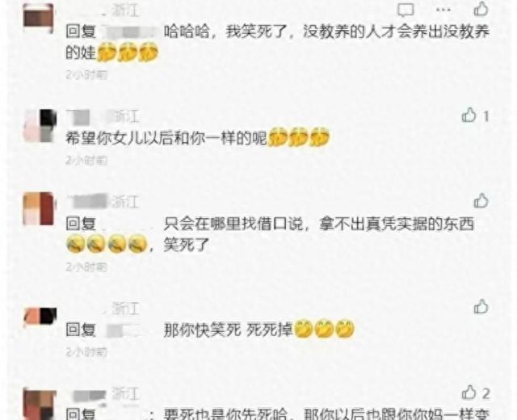This screenshot has height=420, width=517.
Task: Open avatar beside 希望你女儿 comment
Action: (x=40, y=126)
